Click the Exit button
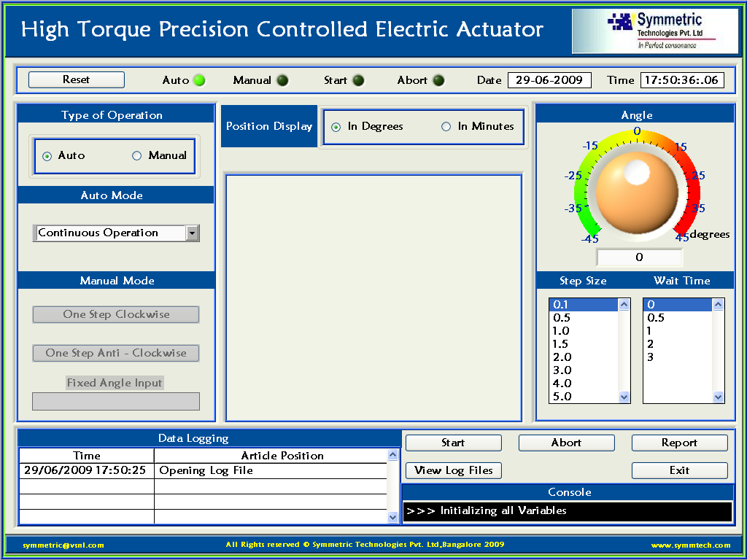The height and width of the screenshot is (560, 747). point(679,470)
